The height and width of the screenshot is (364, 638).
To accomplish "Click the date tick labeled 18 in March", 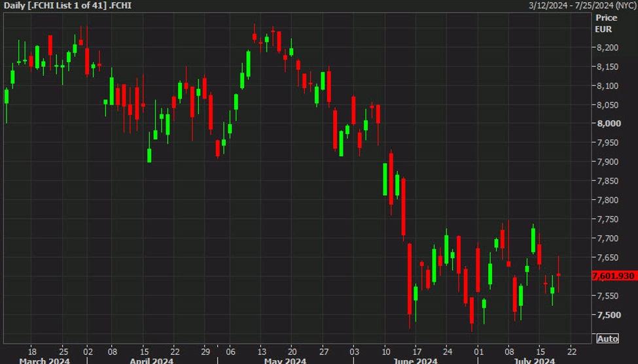I will [32, 352].
